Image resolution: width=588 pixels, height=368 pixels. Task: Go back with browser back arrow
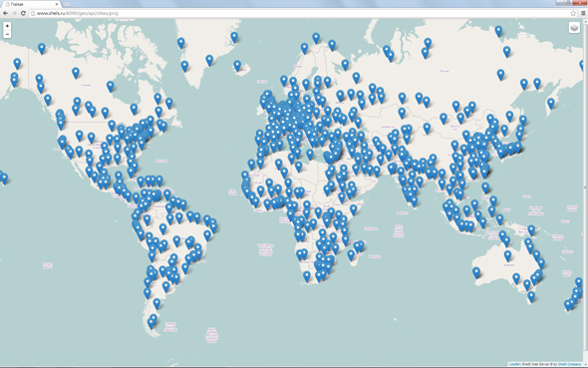[x=5, y=13]
